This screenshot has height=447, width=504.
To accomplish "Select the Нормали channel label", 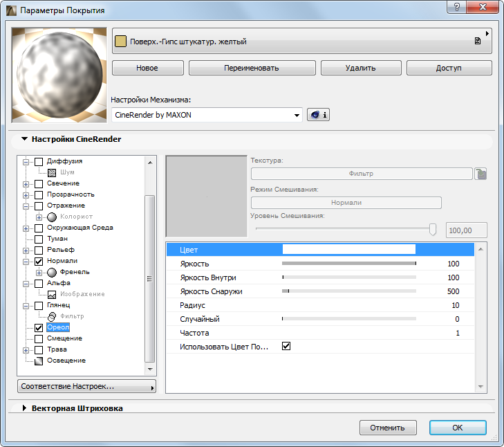I will pyautogui.click(x=62, y=261).
